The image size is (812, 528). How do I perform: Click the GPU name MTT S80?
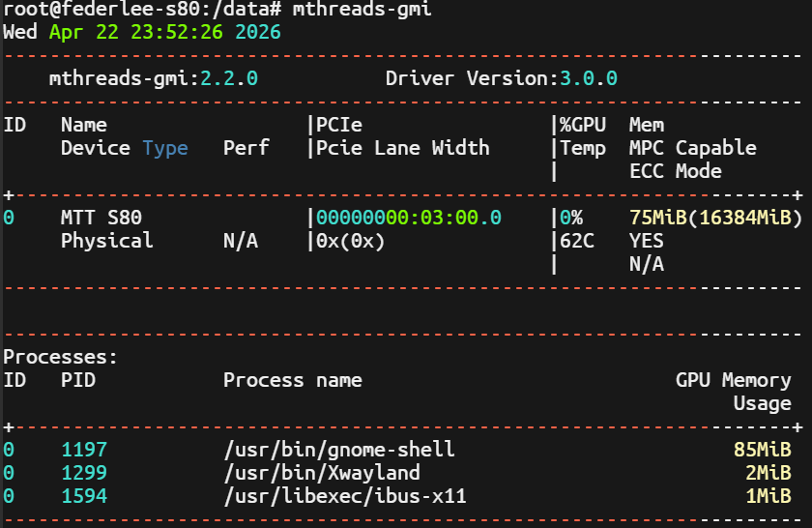pyautogui.click(x=101, y=218)
